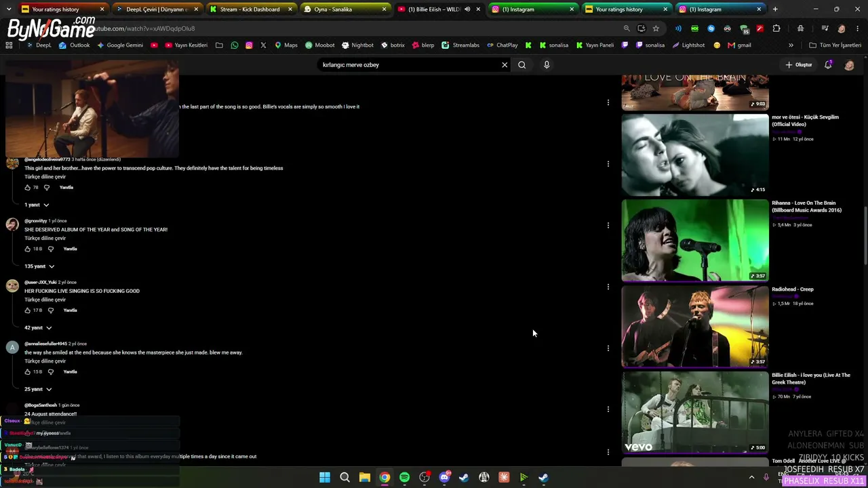Open the three-dot menu for ALBUM OF THE YEAR comment
The width and height of the screenshot is (868, 488).
[608, 225]
